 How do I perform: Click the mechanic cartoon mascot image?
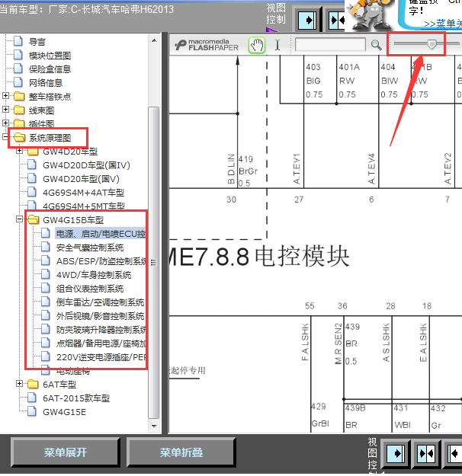(x=370, y=15)
